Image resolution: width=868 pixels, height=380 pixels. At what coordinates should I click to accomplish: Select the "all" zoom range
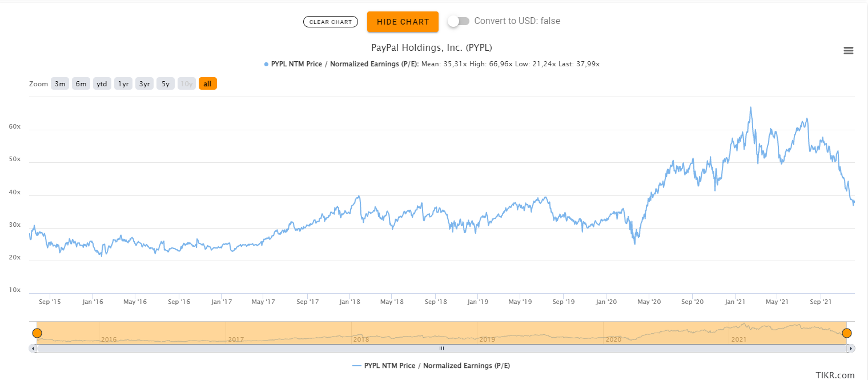click(x=207, y=84)
